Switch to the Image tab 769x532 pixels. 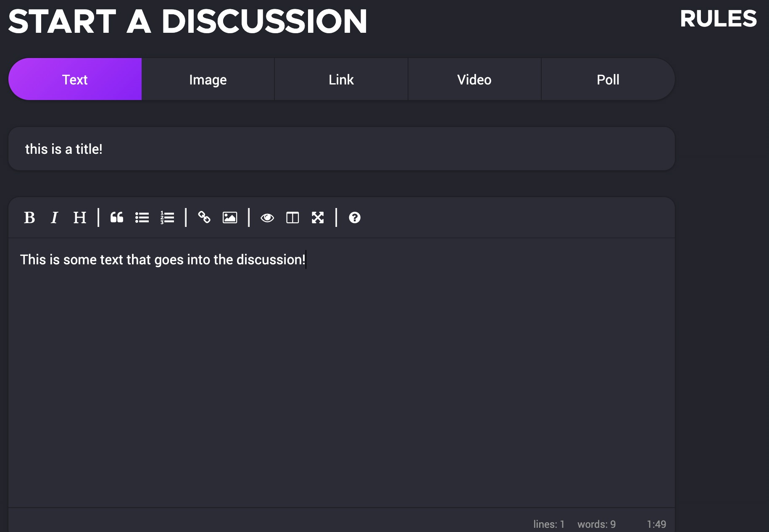(x=208, y=79)
